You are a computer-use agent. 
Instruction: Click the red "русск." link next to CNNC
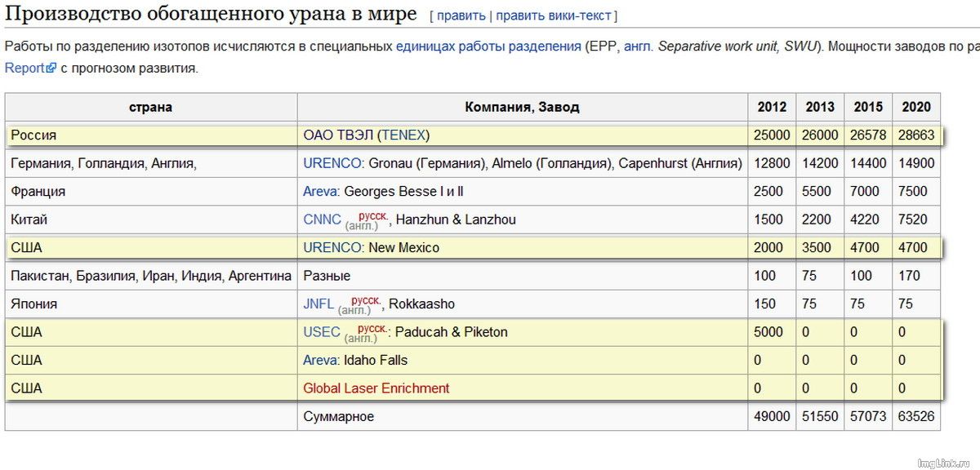point(373,215)
